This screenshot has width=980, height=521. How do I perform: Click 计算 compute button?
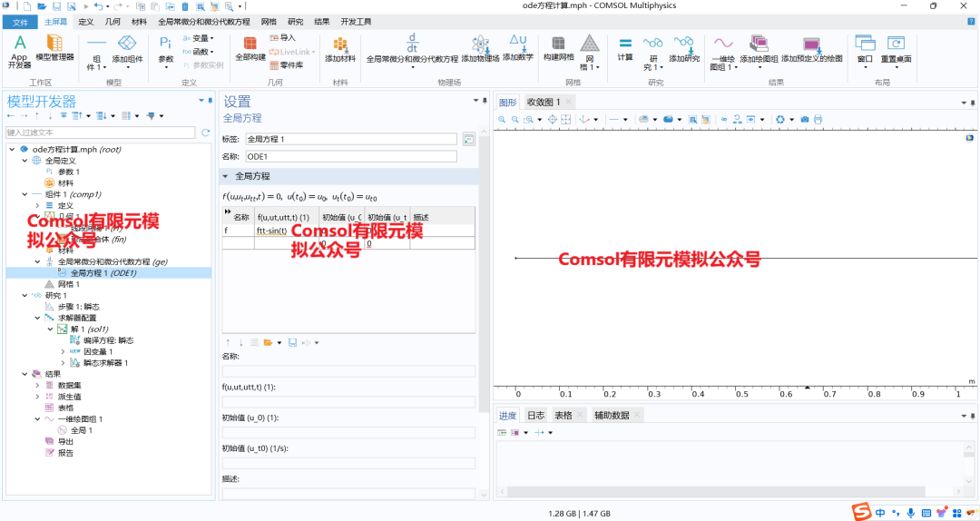(625, 49)
